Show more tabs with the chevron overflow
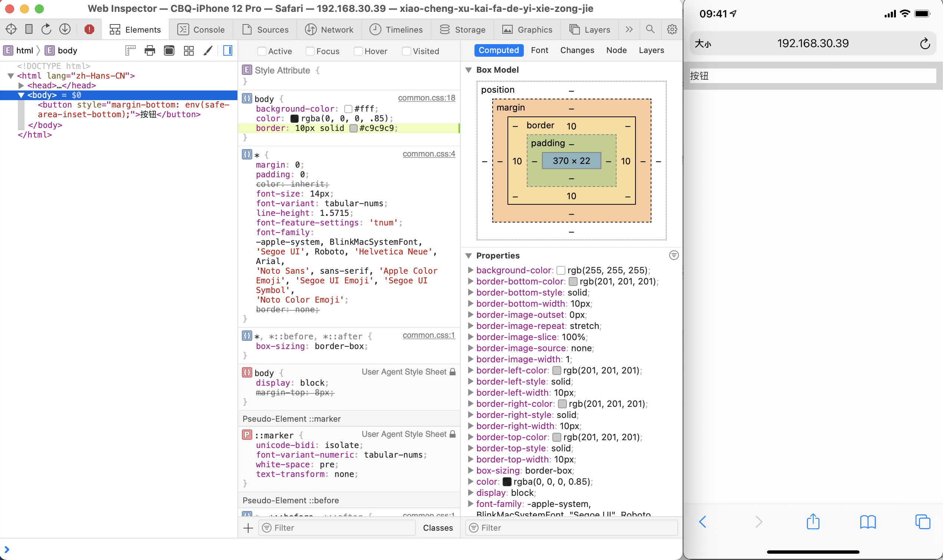Viewport: 943px width, 560px height. 629,29
